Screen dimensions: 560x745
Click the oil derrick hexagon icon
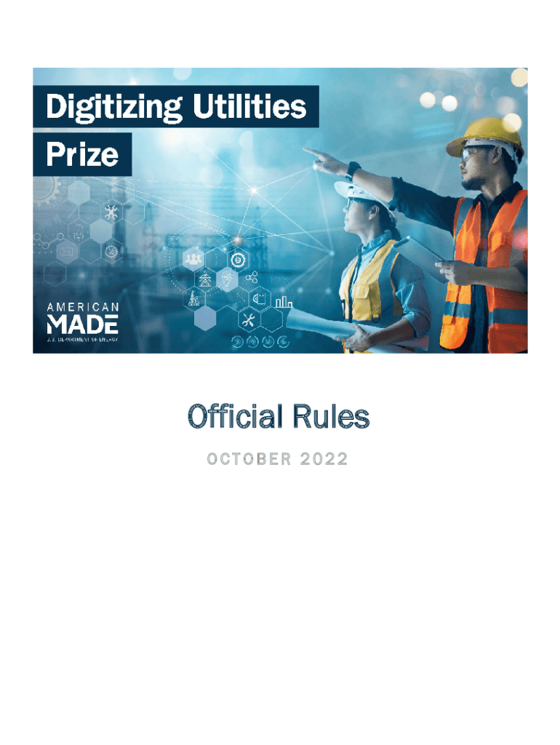coord(193,299)
